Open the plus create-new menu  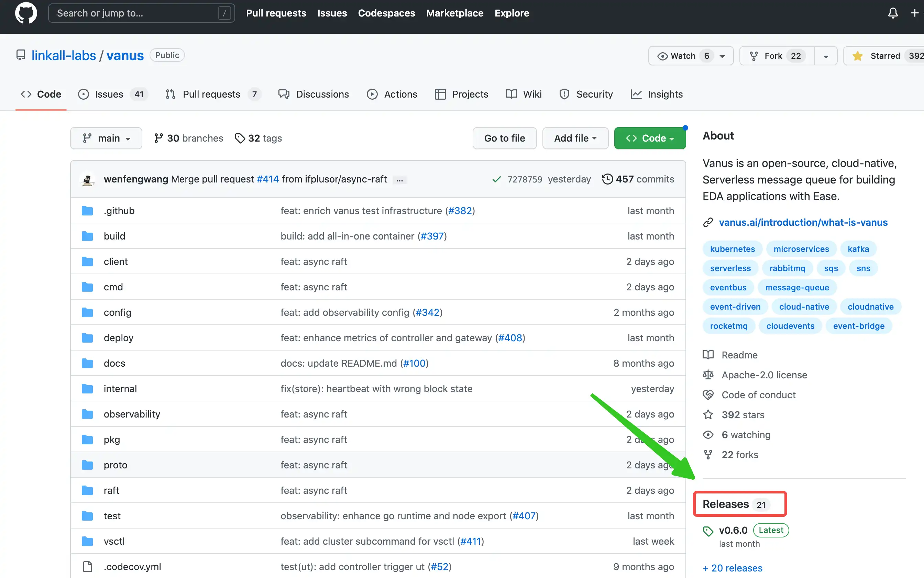click(916, 13)
